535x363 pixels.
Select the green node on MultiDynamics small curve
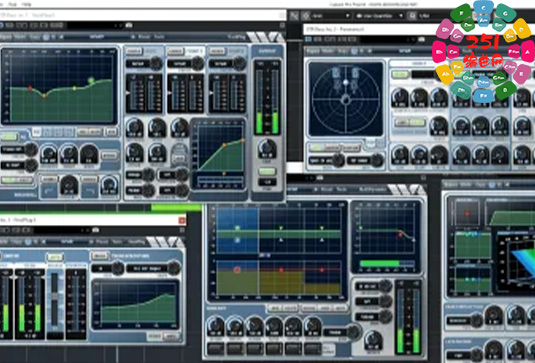pos(360,228)
